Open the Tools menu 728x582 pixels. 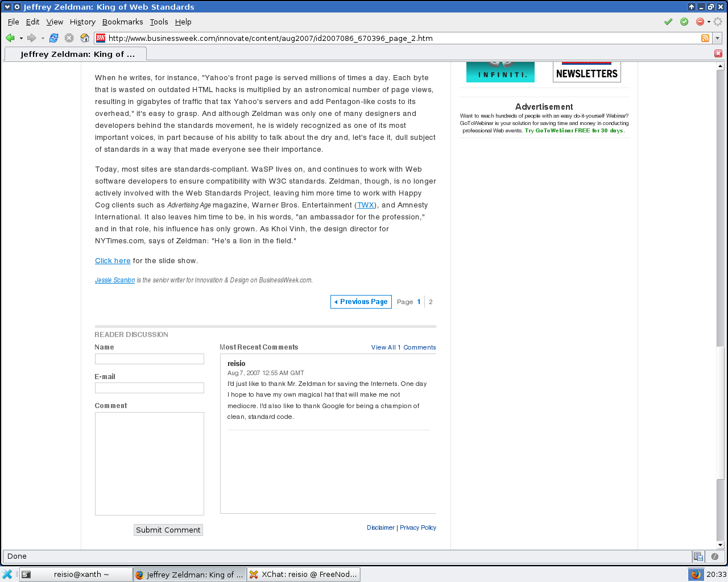pyautogui.click(x=159, y=22)
